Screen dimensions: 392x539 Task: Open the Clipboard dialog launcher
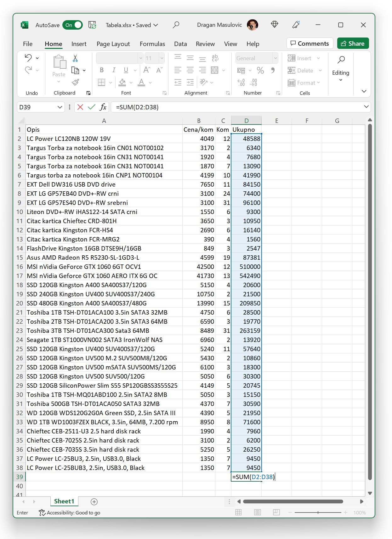click(88, 93)
